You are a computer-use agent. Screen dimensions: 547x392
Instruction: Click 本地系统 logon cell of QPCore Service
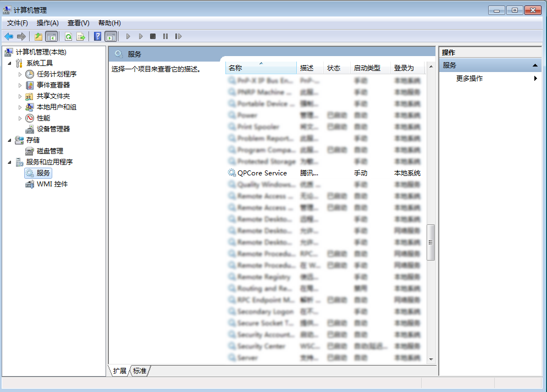click(407, 173)
